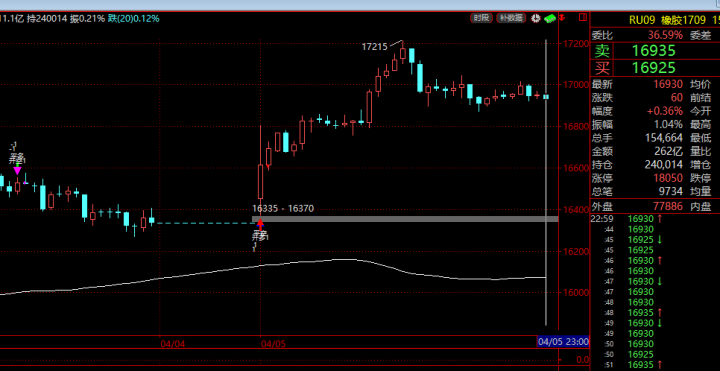Select the red buy signal arrow on 04/05
Image resolution: width=720 pixels, height=371 pixels.
tap(260, 225)
